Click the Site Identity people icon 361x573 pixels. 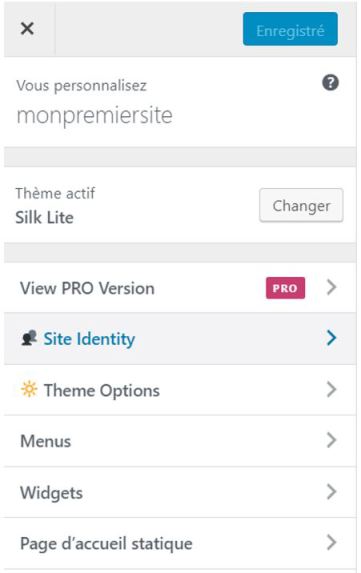pyautogui.click(x=29, y=338)
